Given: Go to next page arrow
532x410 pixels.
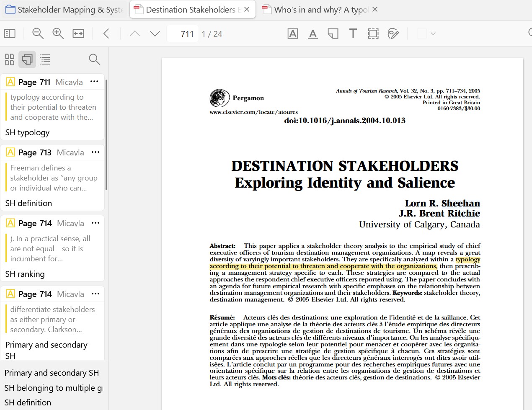Looking at the screenshot, I should [x=155, y=34].
